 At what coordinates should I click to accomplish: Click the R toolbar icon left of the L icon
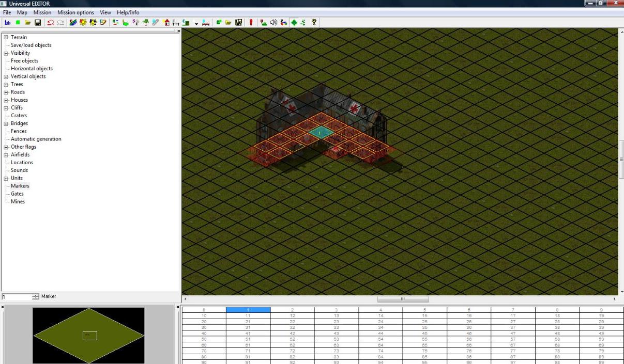tap(116, 22)
